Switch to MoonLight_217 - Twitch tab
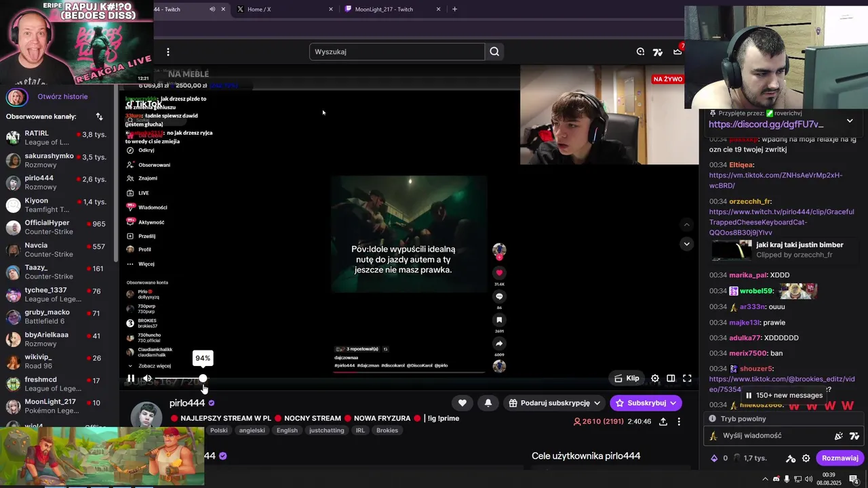The image size is (868, 488). pos(393,9)
